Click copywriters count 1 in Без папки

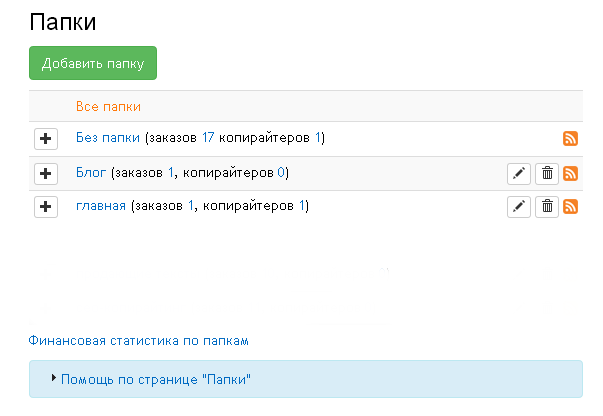click(x=318, y=138)
